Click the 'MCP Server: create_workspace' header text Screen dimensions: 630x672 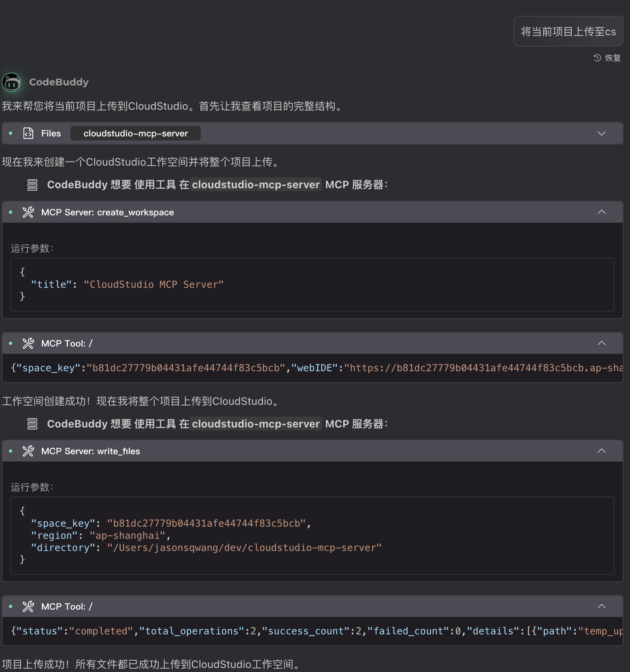click(108, 212)
